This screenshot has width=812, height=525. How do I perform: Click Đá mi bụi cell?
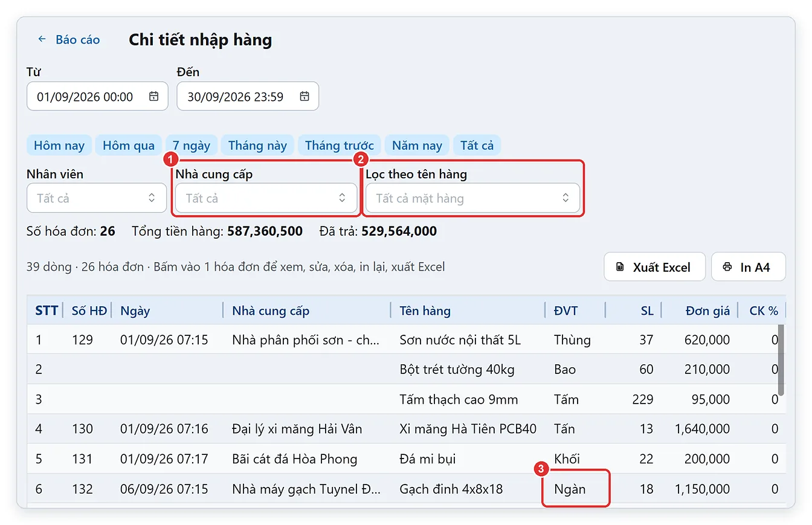pos(427,459)
